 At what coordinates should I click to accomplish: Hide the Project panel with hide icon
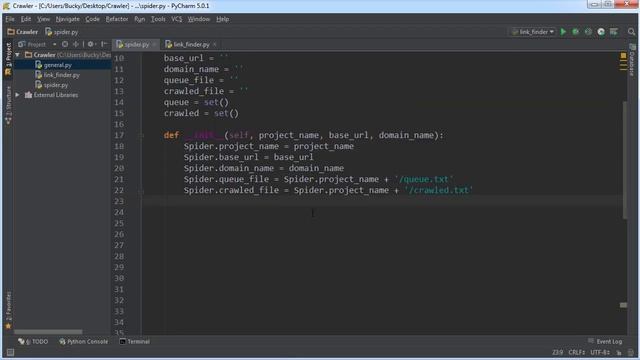click(x=104, y=44)
